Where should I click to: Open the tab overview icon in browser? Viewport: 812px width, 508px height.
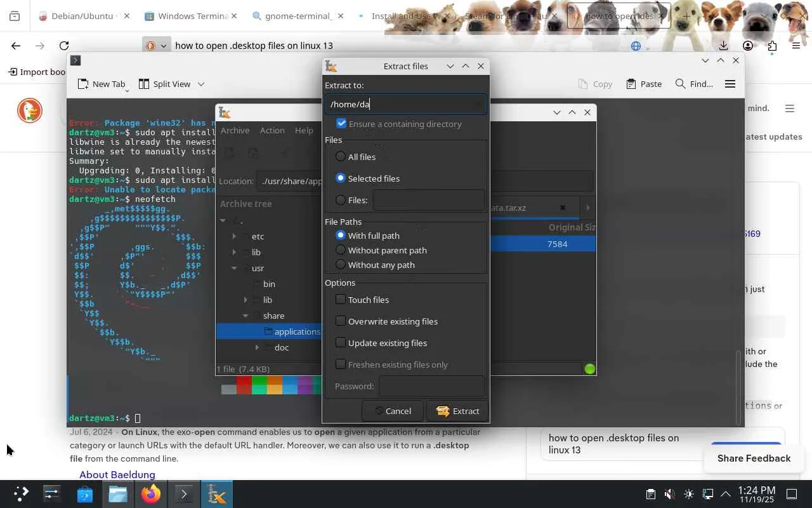pyautogui.click(x=15, y=16)
